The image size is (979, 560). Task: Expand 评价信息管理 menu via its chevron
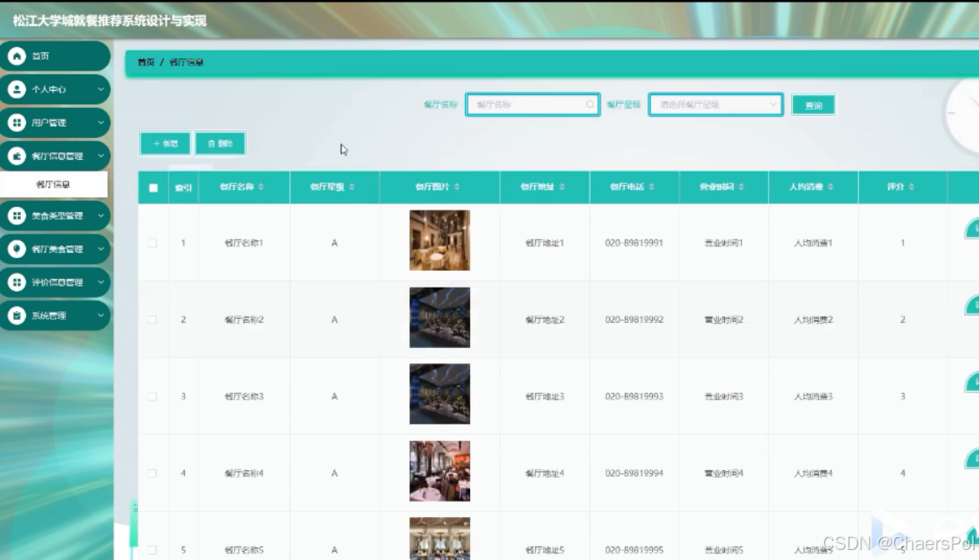click(x=101, y=283)
